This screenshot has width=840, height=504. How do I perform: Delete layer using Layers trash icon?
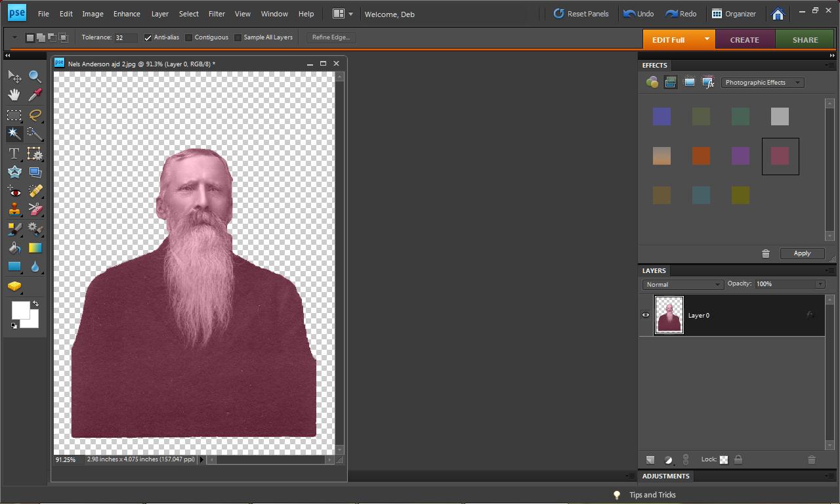pos(811,460)
